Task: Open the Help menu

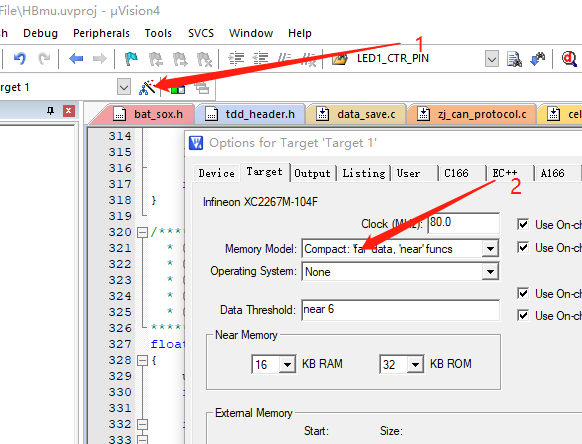Action: tap(300, 33)
